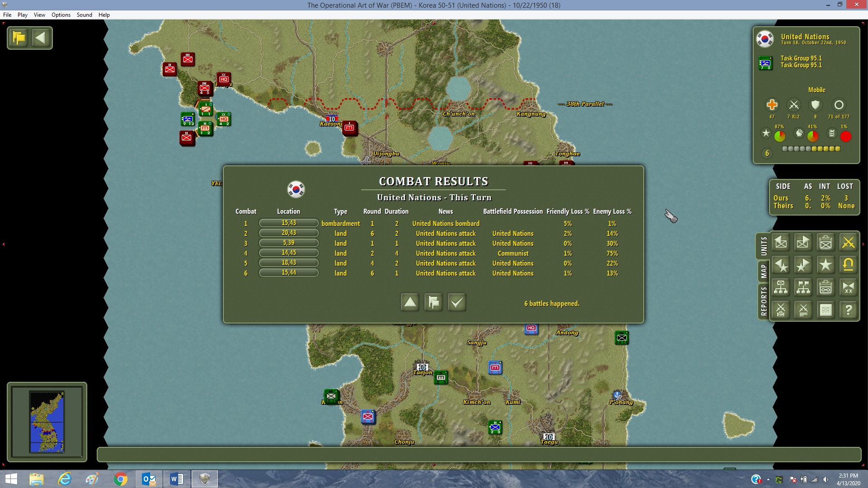Viewport: 868px width, 488px height.
Task: Click the star proficiency icon beside 87%
Action: click(766, 133)
